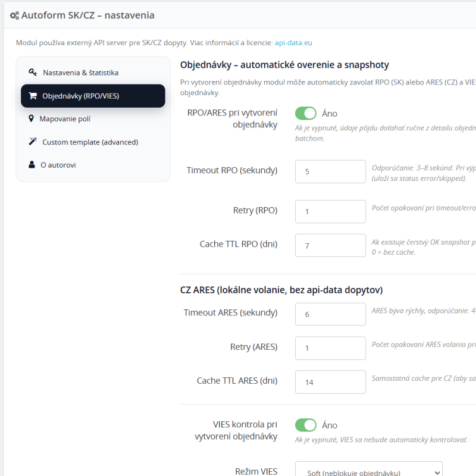Go to O autorovi page
Image resolution: width=476 pixels, height=476 pixels.
(x=58, y=165)
